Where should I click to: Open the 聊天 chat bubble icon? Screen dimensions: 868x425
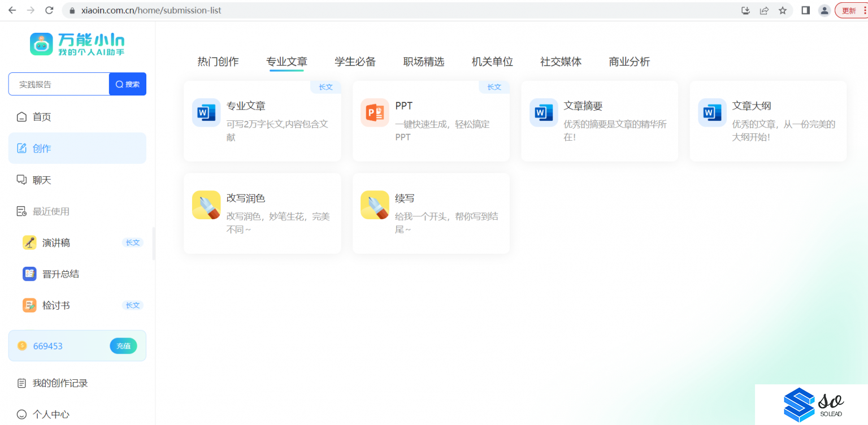click(x=21, y=180)
